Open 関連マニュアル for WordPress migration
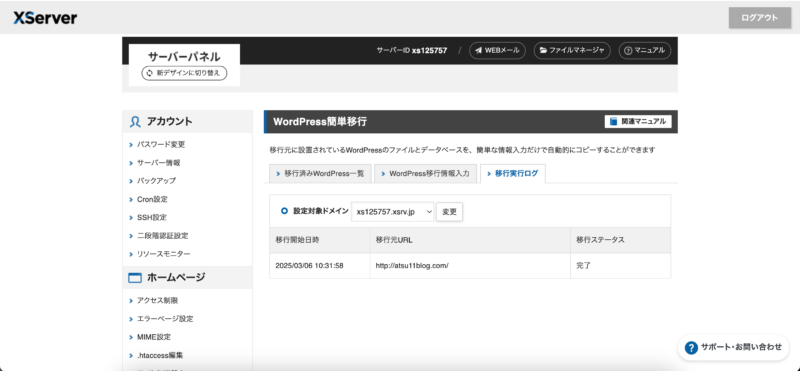Image resolution: width=800 pixels, height=371 pixels. pos(638,121)
